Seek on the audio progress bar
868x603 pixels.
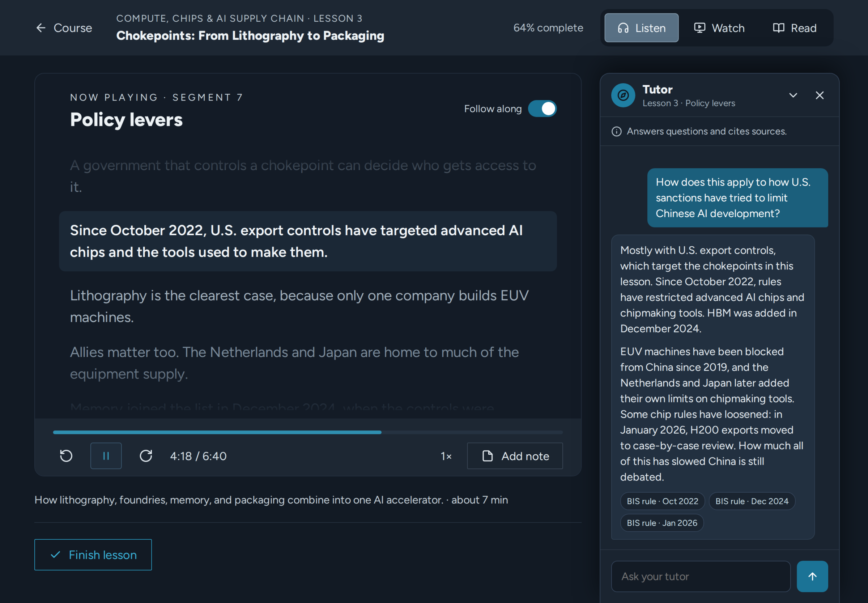coord(308,432)
